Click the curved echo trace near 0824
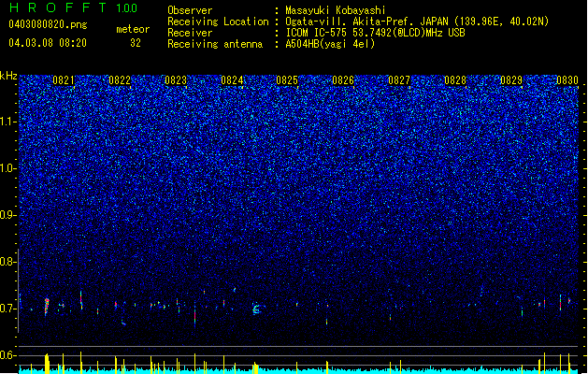 click(256, 309)
